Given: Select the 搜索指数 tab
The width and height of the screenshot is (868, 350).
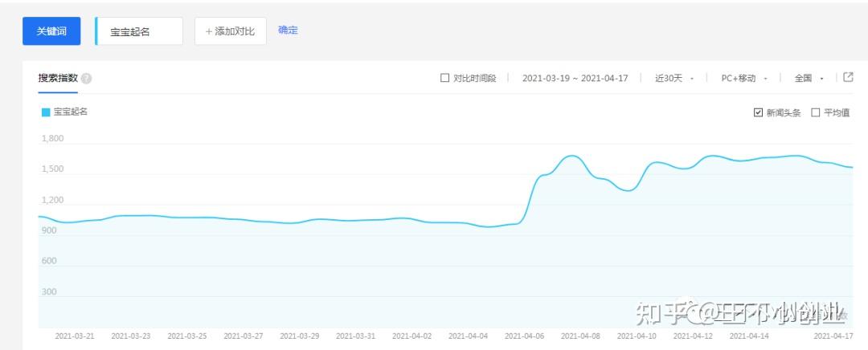Looking at the screenshot, I should pyautogui.click(x=58, y=78).
